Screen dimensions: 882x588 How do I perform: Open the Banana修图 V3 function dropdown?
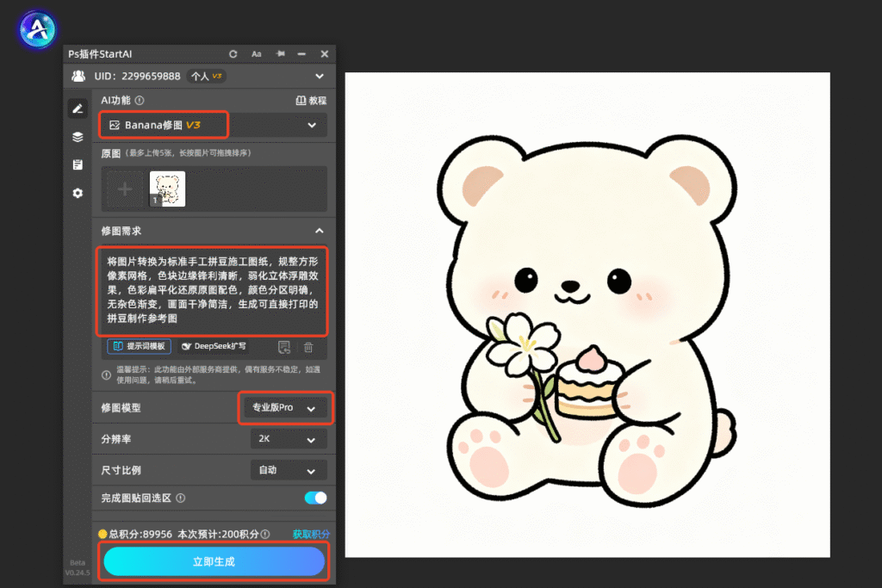tap(214, 125)
